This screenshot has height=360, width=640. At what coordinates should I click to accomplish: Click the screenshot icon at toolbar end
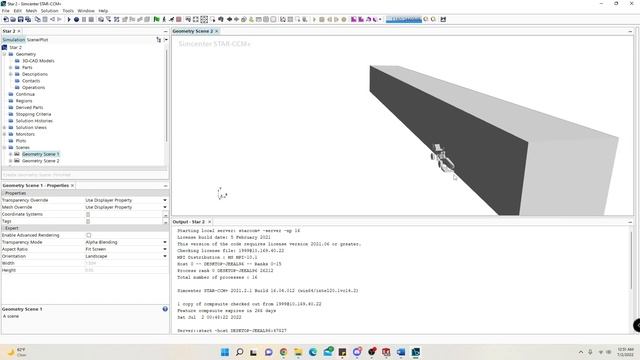(x=443, y=19)
